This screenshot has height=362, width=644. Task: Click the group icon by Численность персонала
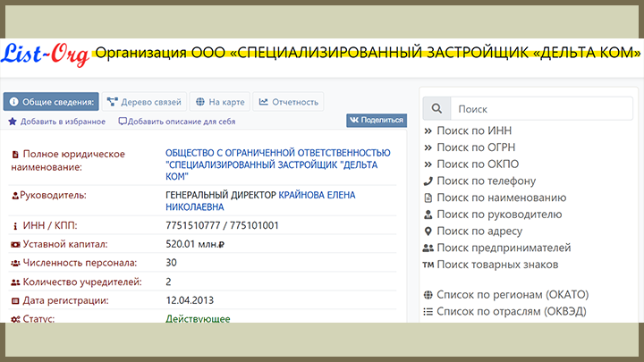tap(15, 263)
